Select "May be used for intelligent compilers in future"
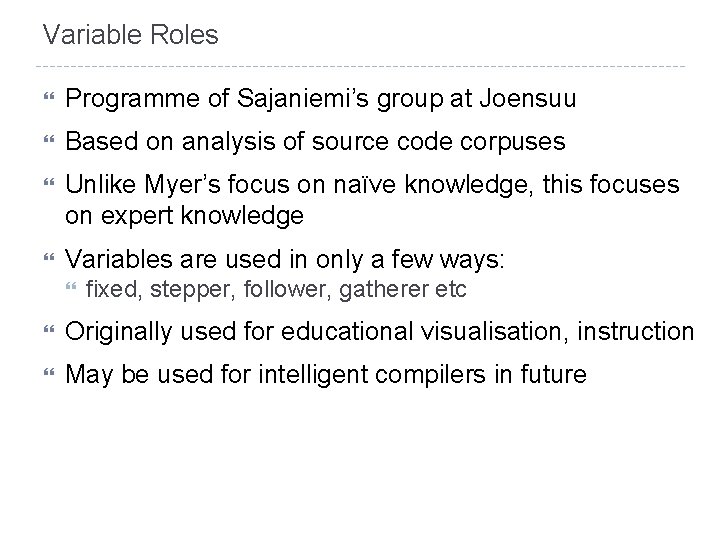 [325, 376]
